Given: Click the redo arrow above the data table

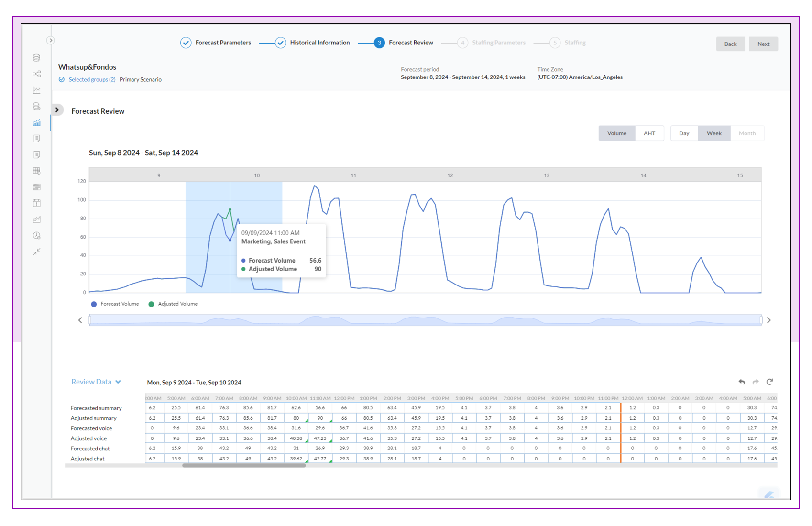Looking at the screenshot, I should (x=756, y=382).
